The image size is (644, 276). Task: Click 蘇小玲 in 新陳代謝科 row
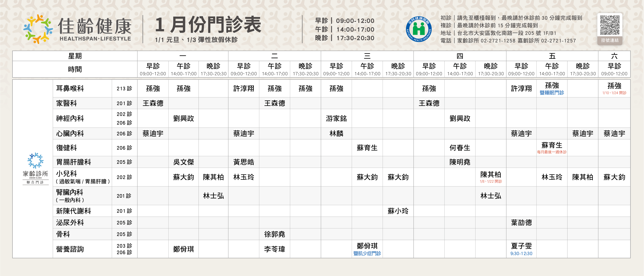(x=398, y=211)
